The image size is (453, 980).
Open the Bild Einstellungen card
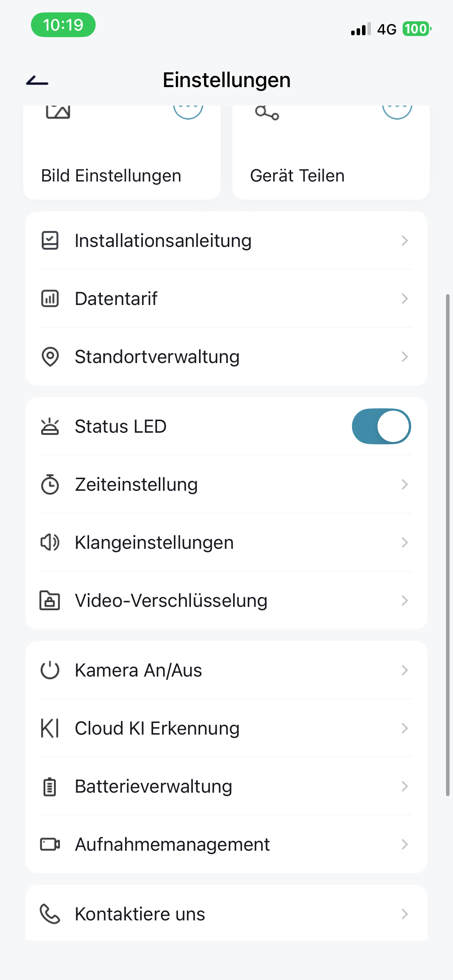[x=122, y=163]
